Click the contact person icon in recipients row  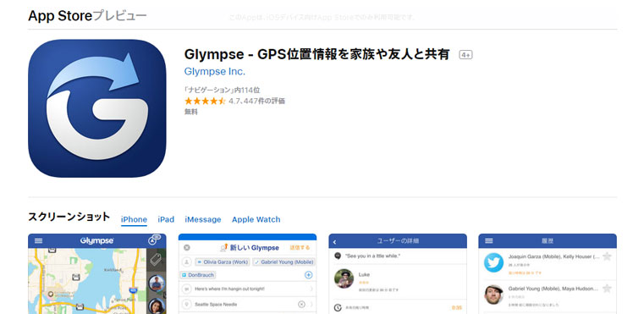(x=187, y=262)
